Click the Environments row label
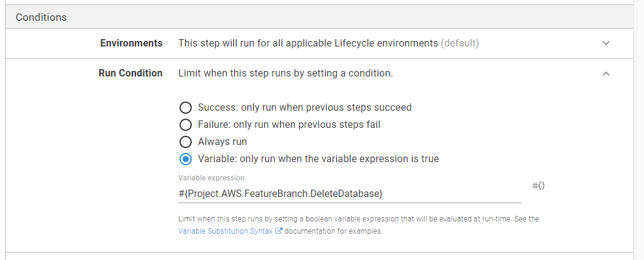This screenshot has height=260, width=644. (x=131, y=43)
